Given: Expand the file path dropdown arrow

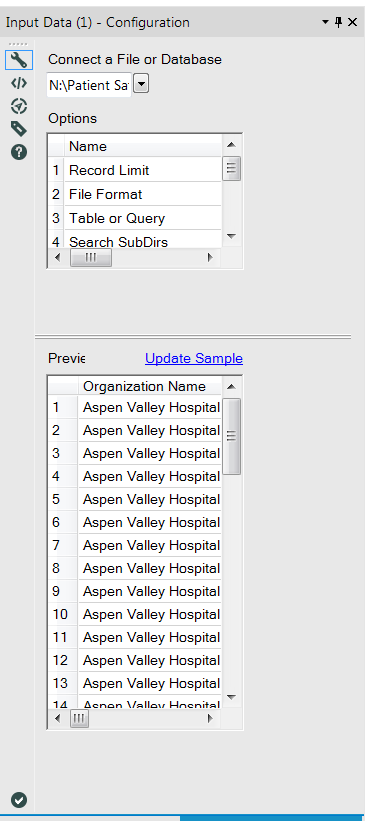Looking at the screenshot, I should 141,84.
